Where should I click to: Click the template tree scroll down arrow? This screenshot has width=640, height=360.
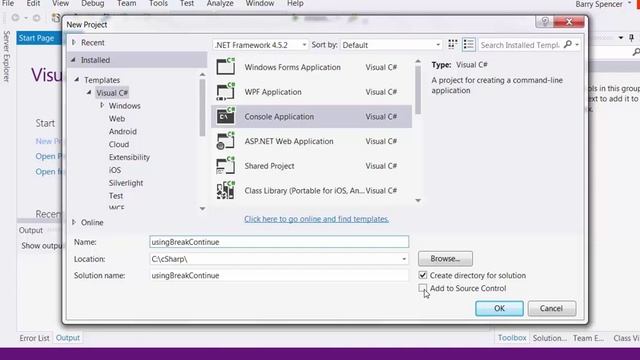(202, 209)
